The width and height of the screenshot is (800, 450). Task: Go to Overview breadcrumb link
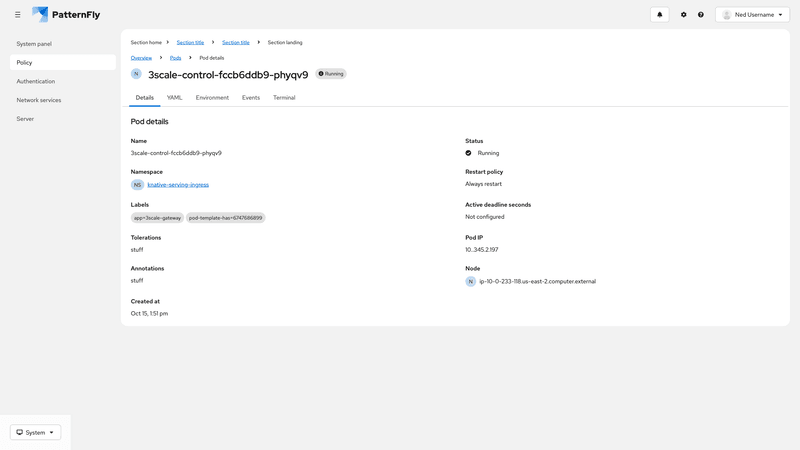tap(141, 58)
